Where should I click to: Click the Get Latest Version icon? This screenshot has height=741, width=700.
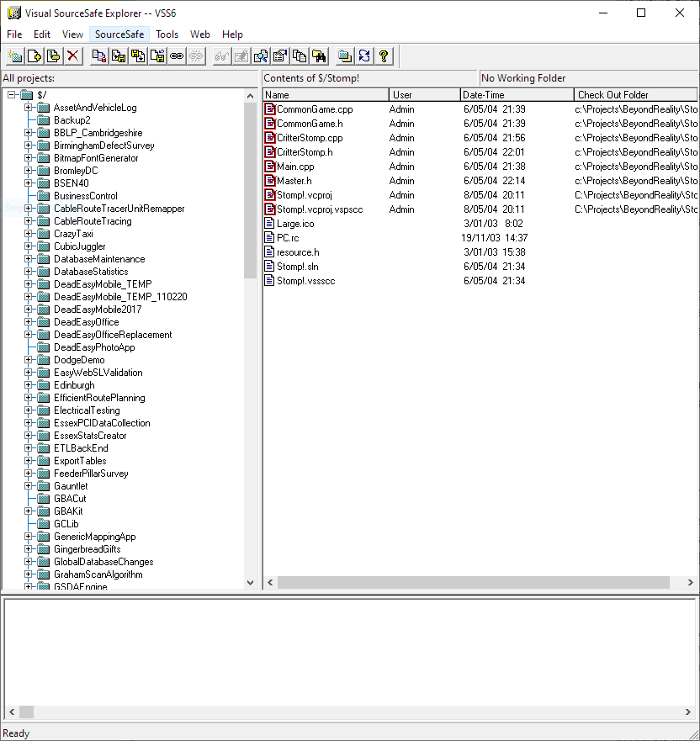pos(99,56)
